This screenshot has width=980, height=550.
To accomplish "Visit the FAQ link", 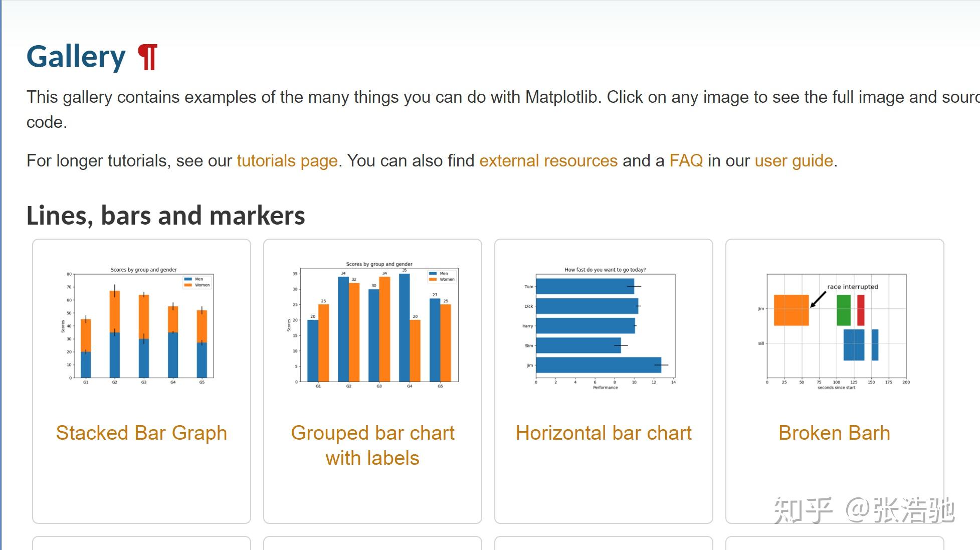I will tap(686, 161).
